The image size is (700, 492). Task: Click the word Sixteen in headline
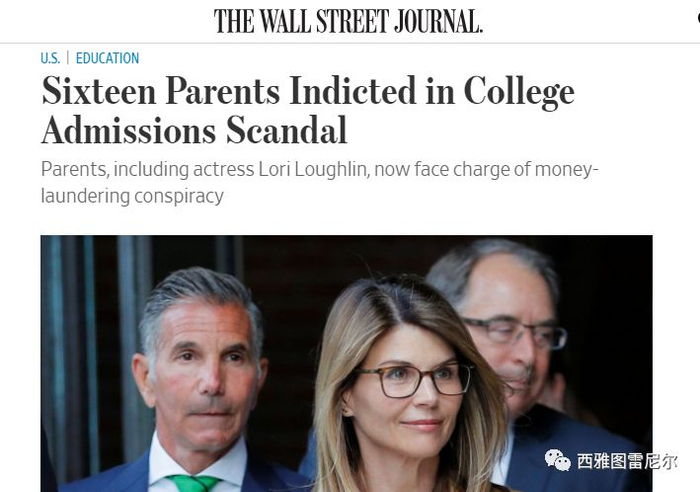click(99, 91)
